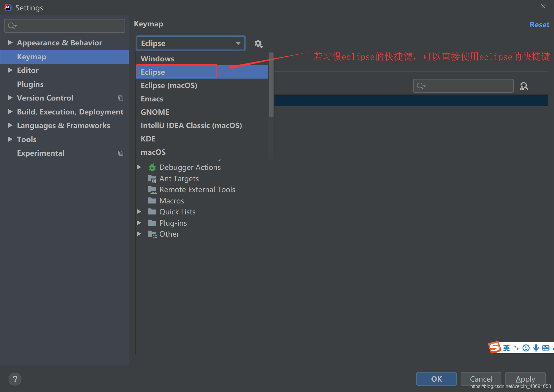Screen dimensions: 554x392
Task: Choose Emacs keymap option
Action: coord(202,99)
